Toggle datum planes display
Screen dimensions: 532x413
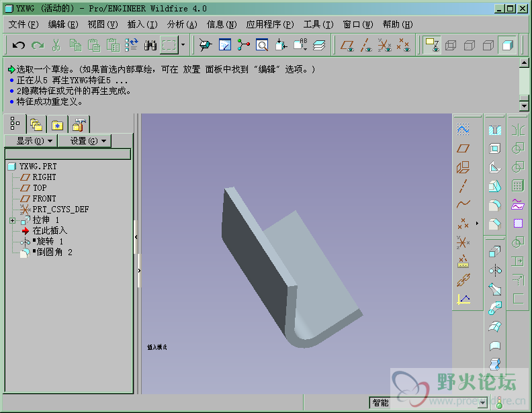[x=347, y=45]
